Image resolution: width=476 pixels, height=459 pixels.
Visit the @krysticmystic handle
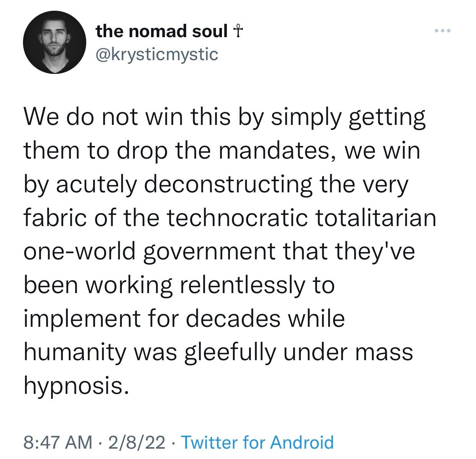click(x=157, y=54)
